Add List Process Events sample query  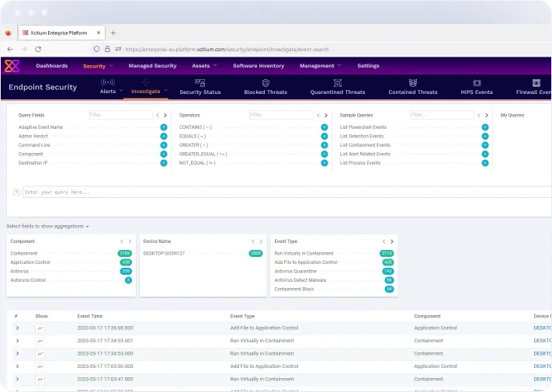[x=485, y=163]
